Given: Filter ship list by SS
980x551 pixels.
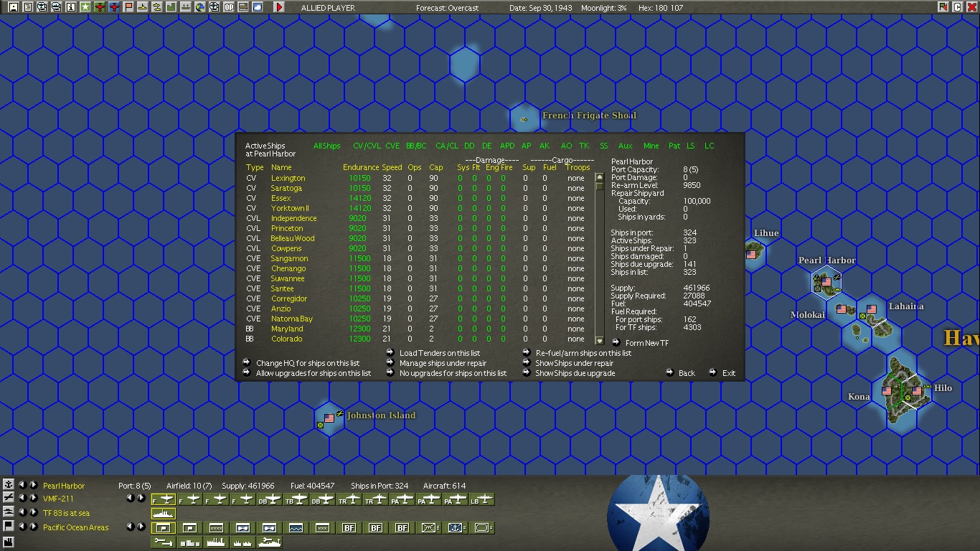Looking at the screenshot, I should [603, 146].
